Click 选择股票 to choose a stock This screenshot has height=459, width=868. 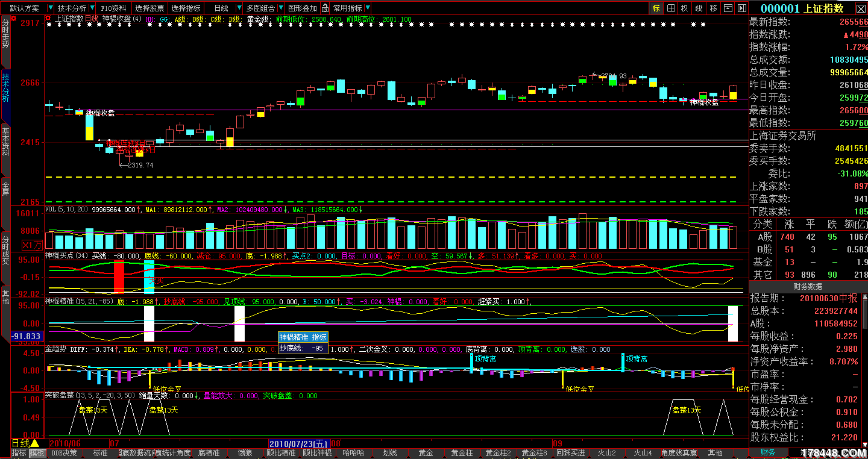pyautogui.click(x=149, y=8)
